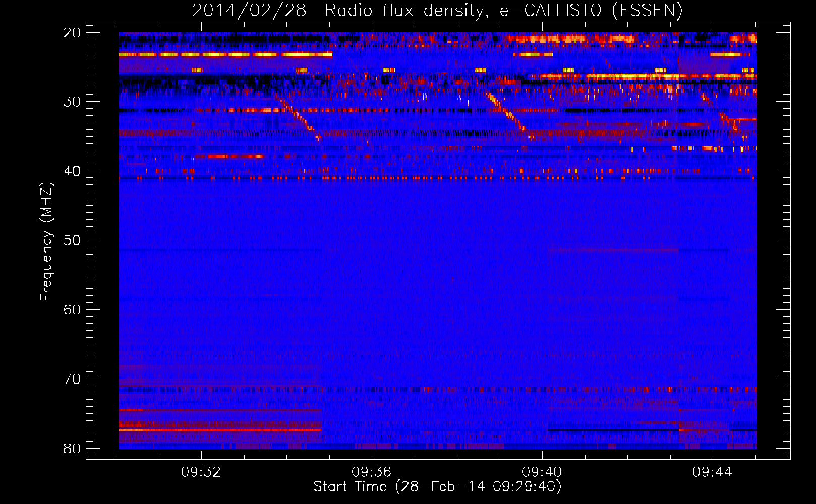The width and height of the screenshot is (816, 504).
Task: Click the "09:36" time tick label
Action: coord(372,472)
